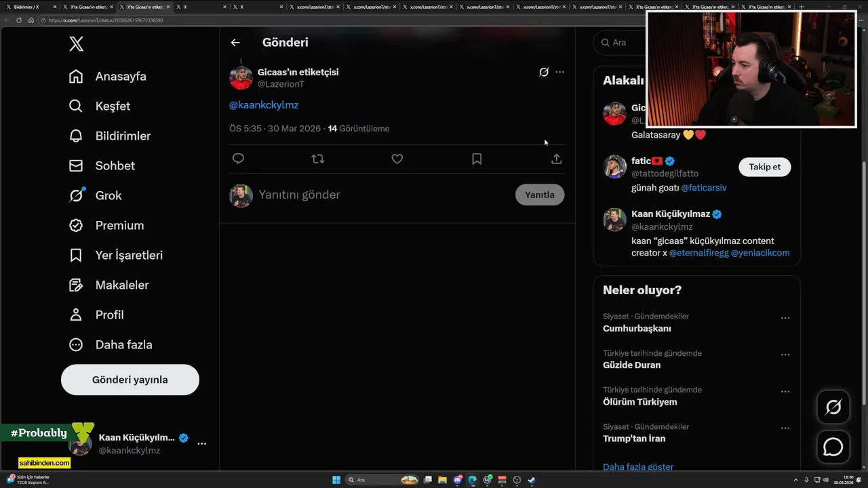Viewport: 868px width, 488px height.
Task: Click Gönderi yayınla button
Action: click(x=130, y=380)
